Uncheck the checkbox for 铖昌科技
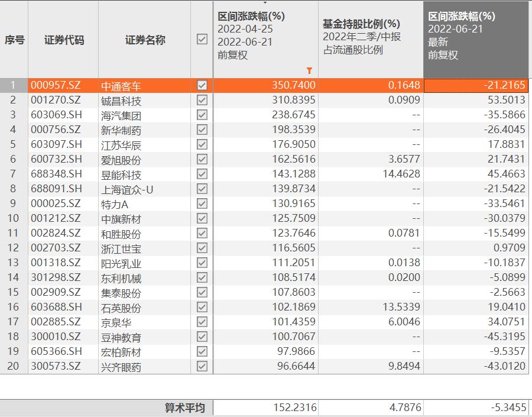 [202, 100]
